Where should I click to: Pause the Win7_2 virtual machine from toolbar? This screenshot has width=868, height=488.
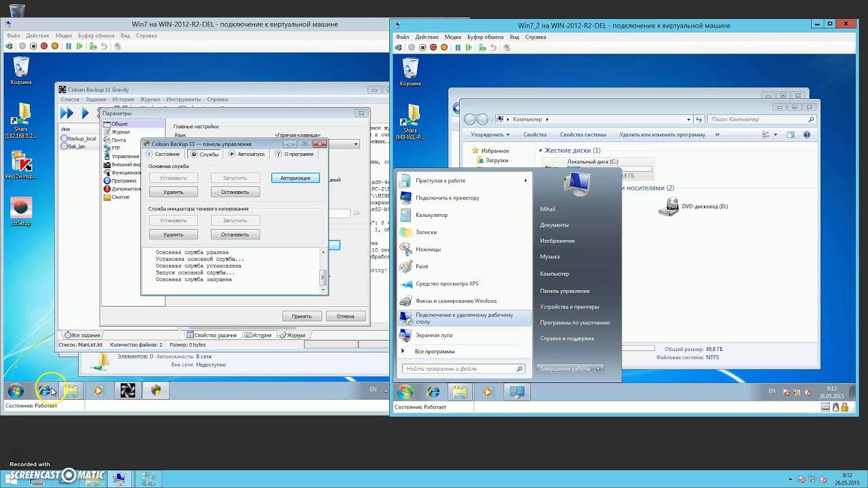pos(458,47)
